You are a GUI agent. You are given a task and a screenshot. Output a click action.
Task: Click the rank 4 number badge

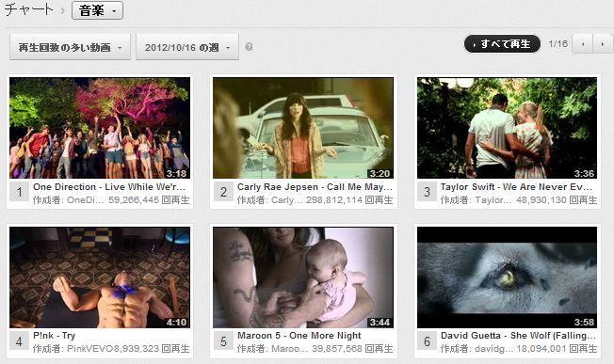pos(19,341)
